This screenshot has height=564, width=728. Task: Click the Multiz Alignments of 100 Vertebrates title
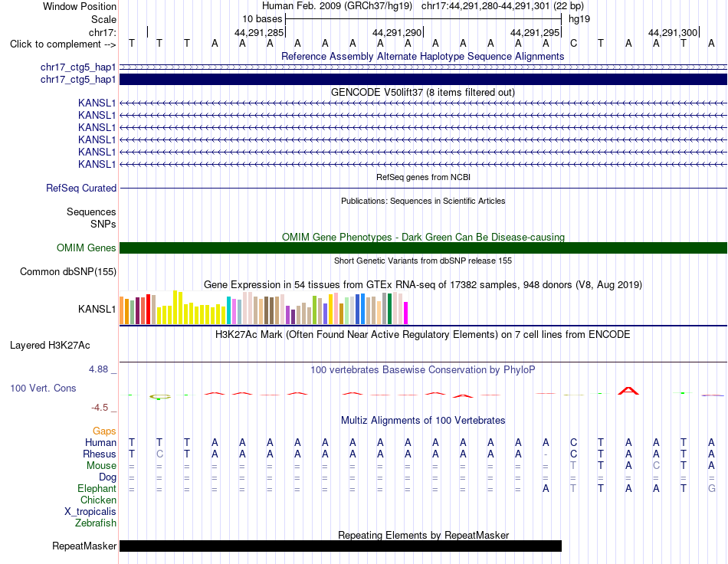(x=423, y=421)
